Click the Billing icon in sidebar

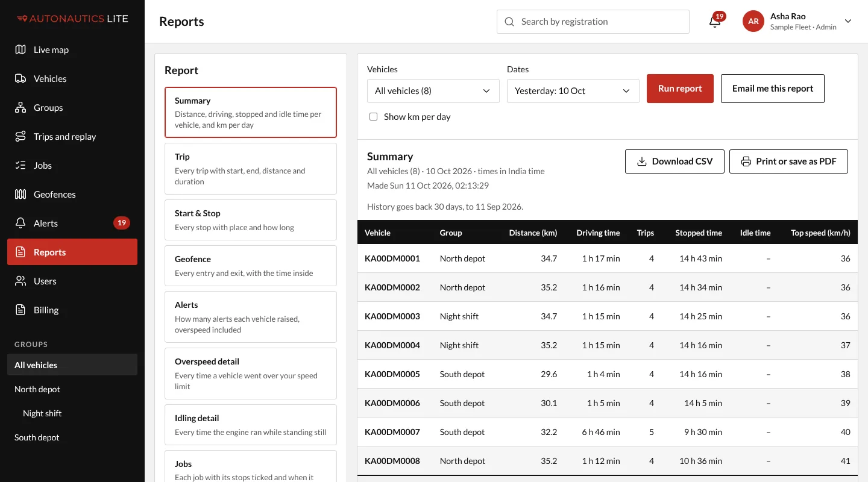(x=20, y=310)
